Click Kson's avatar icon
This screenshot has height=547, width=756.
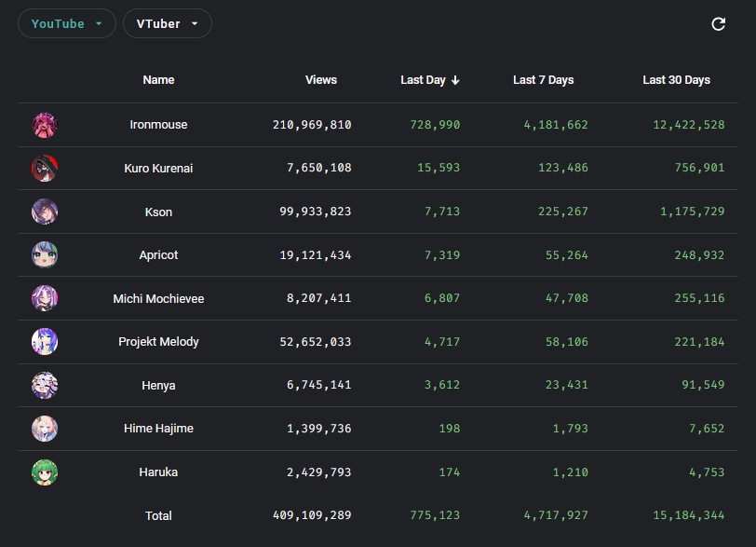tap(45, 212)
